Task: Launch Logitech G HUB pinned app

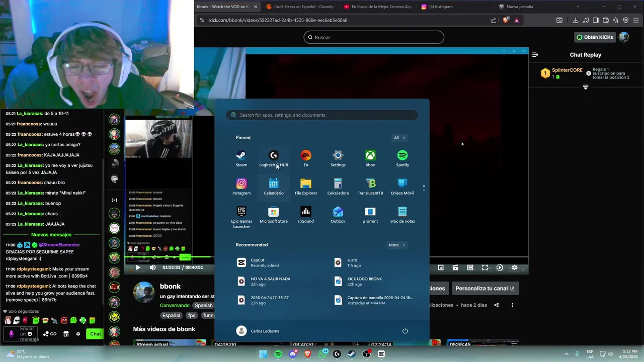Action: click(x=274, y=158)
